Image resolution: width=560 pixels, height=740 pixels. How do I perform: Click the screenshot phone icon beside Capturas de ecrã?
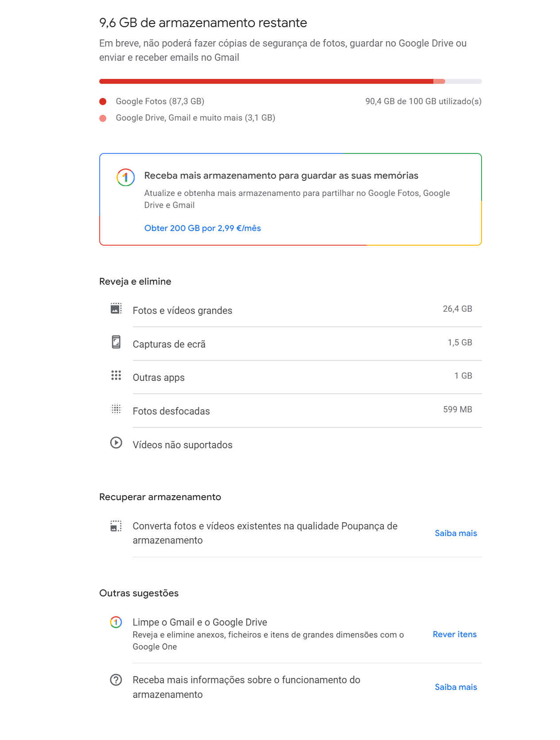pos(116,342)
